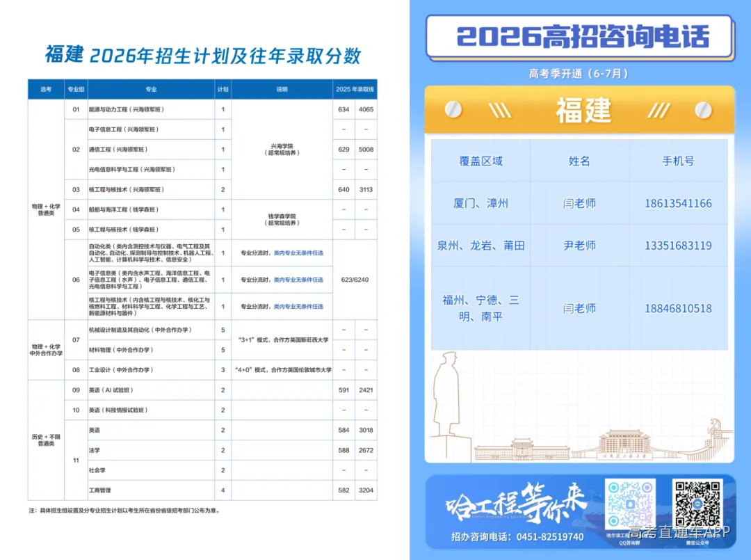Viewport: 751px width, 560px height.
Task: Click the 兴海学院（超常规培养）note
Action: tap(282, 150)
